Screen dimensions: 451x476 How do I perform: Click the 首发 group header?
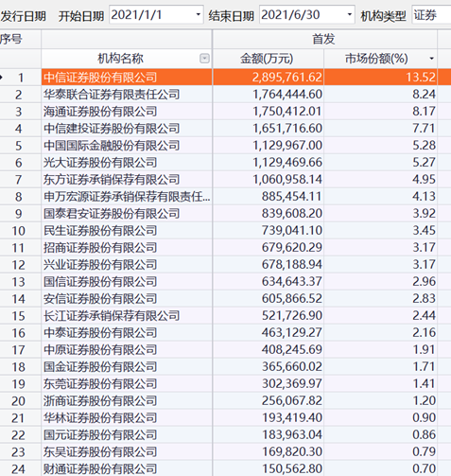(x=324, y=40)
